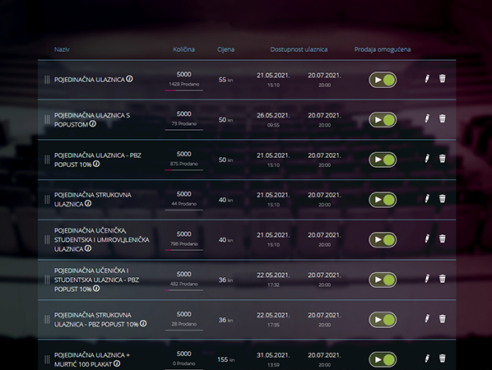Click start date 26.05.2021. 09:55
Viewport: 492px width, 370px height.
[273, 120]
